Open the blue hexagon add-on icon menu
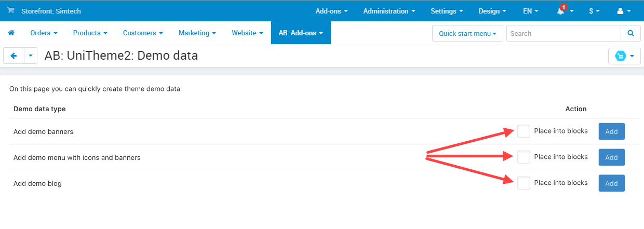This screenshot has width=644, height=229. (624, 56)
